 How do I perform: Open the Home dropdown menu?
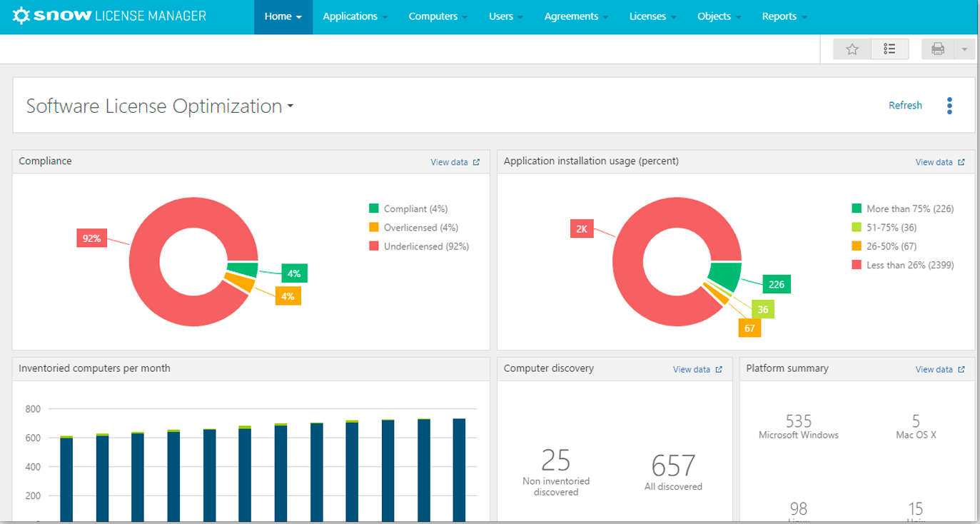[283, 16]
